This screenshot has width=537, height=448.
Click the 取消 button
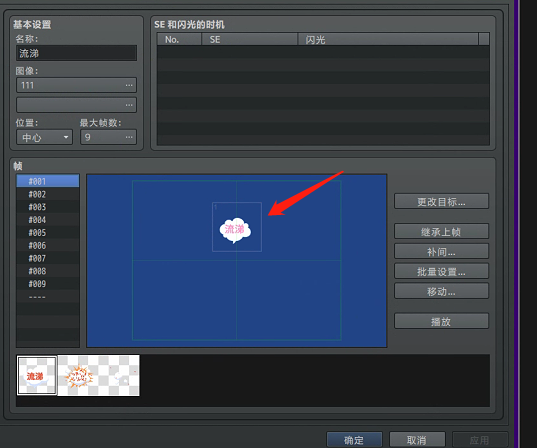click(417, 440)
